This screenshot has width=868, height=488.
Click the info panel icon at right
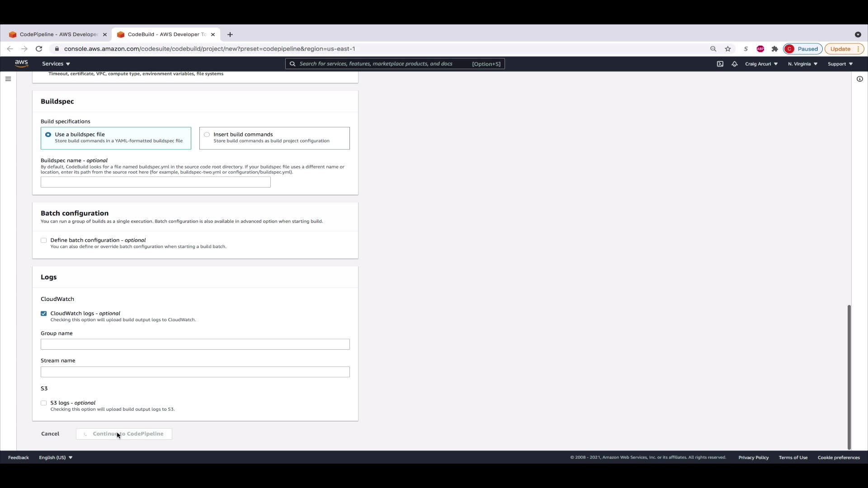[860, 79]
